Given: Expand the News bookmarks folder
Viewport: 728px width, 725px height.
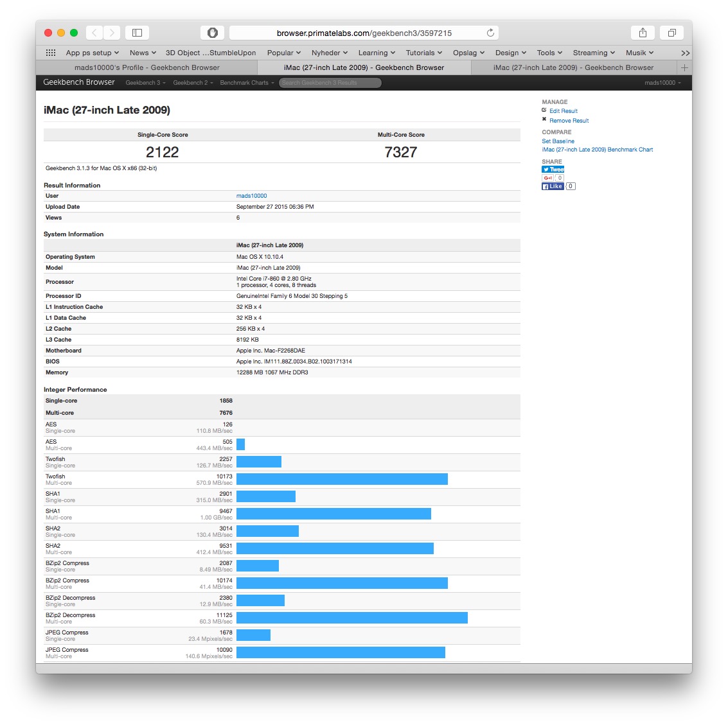Looking at the screenshot, I should pyautogui.click(x=143, y=53).
